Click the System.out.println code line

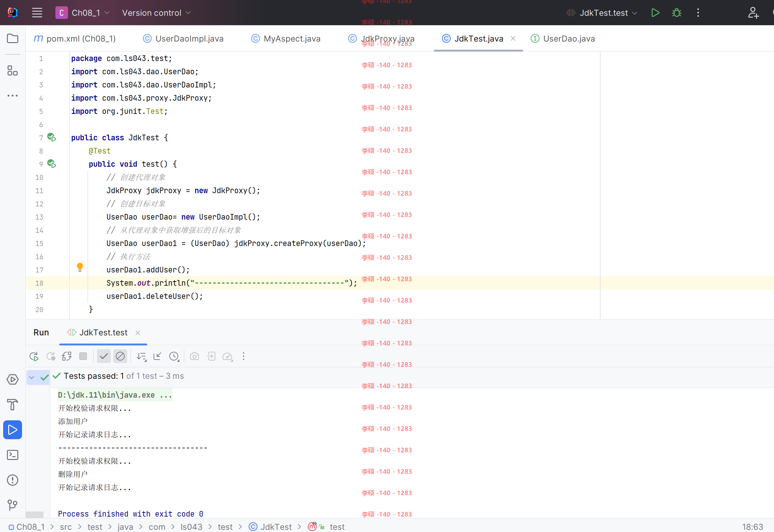pyautogui.click(x=232, y=283)
